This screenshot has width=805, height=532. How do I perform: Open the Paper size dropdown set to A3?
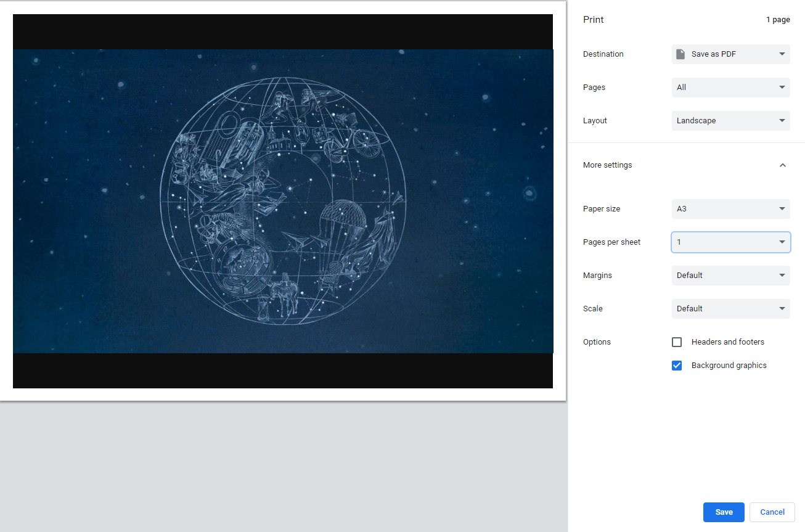point(730,209)
